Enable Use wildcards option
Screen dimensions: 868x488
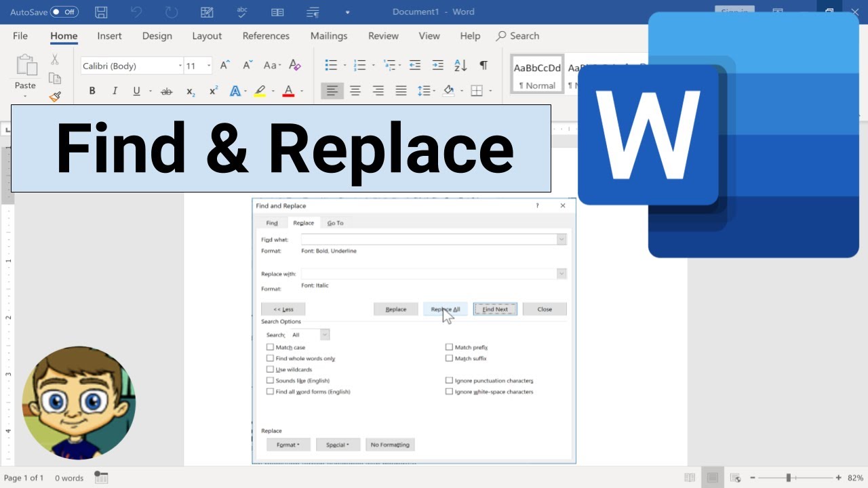pos(270,369)
